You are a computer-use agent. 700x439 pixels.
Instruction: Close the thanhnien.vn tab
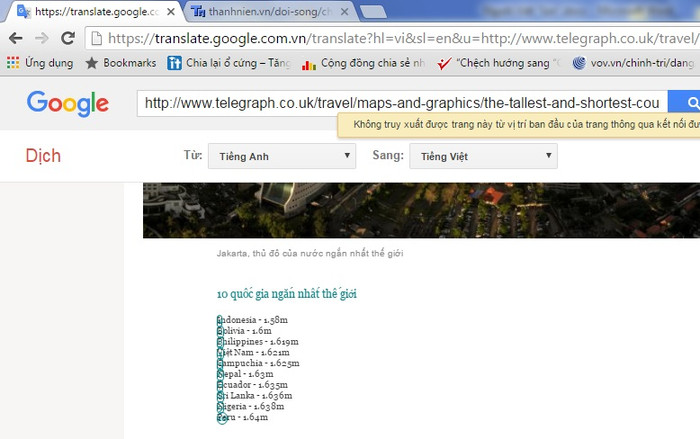click(x=344, y=12)
